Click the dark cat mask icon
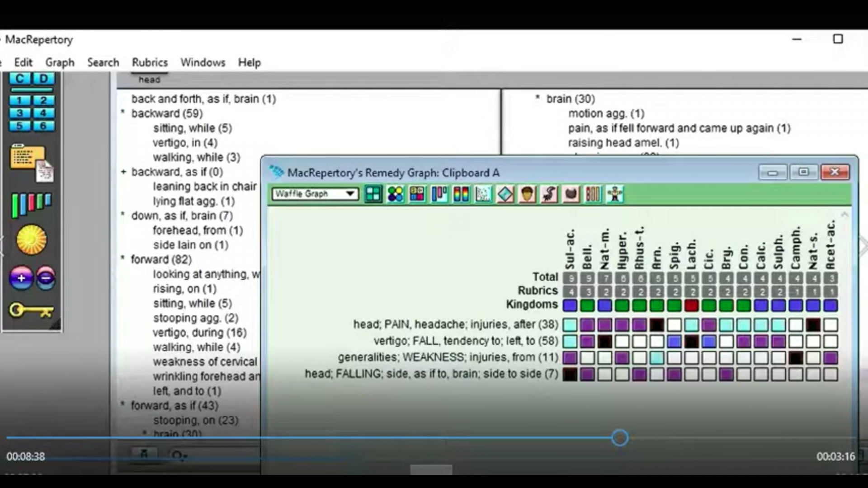Viewport: 868px width, 488px height. [571, 194]
